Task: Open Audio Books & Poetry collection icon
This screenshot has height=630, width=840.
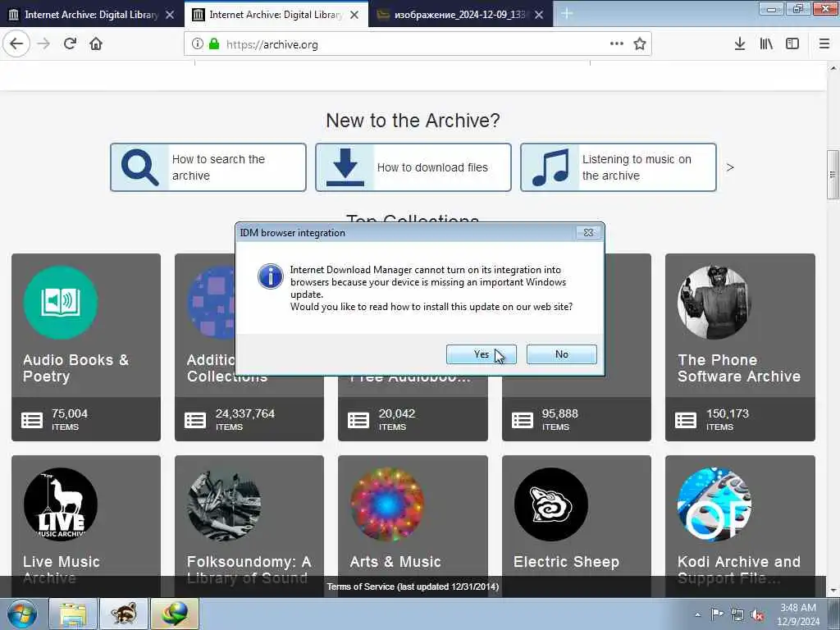Action: tap(61, 302)
